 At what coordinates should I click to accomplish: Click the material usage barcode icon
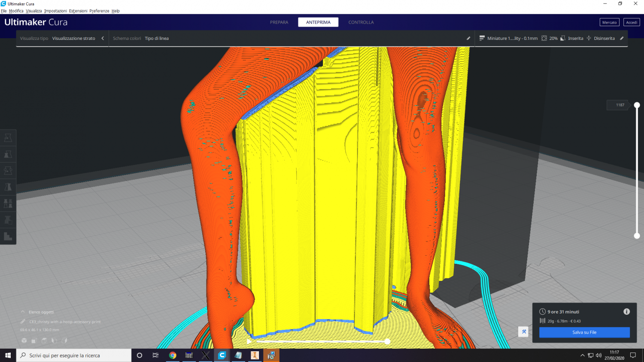point(543,321)
